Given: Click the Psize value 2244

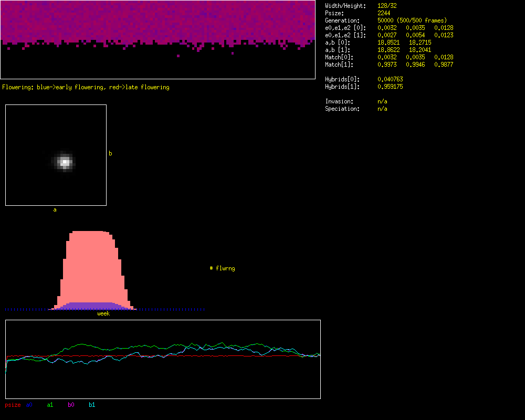Looking at the screenshot, I should click(x=384, y=13).
